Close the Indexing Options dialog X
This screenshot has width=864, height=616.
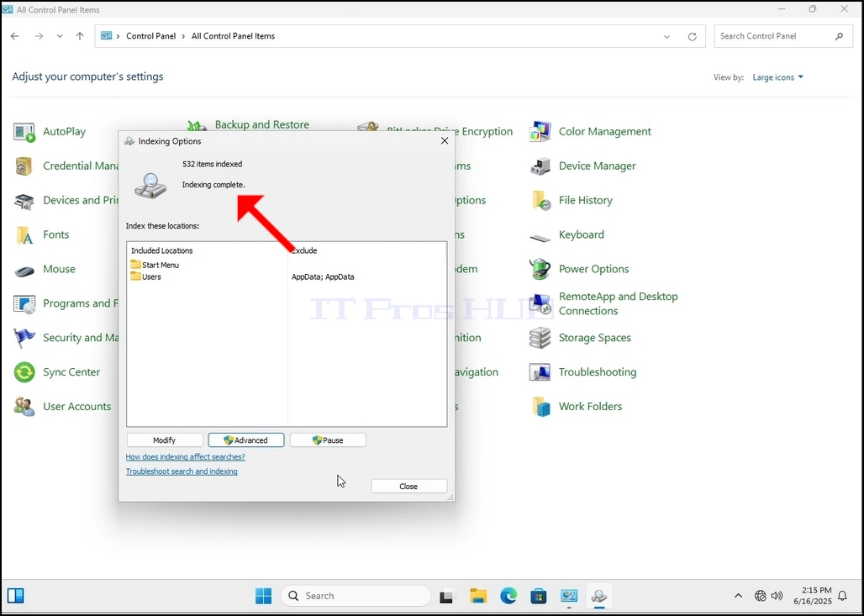click(x=445, y=141)
